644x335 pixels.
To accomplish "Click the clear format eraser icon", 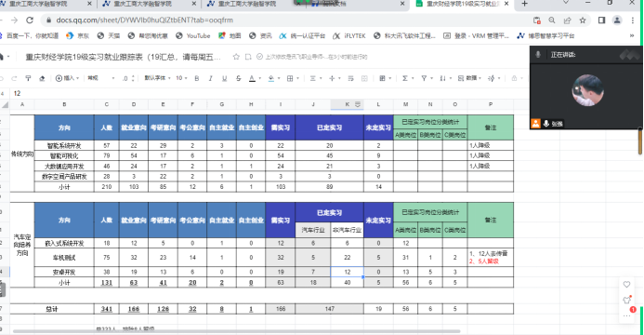I will [42, 78].
